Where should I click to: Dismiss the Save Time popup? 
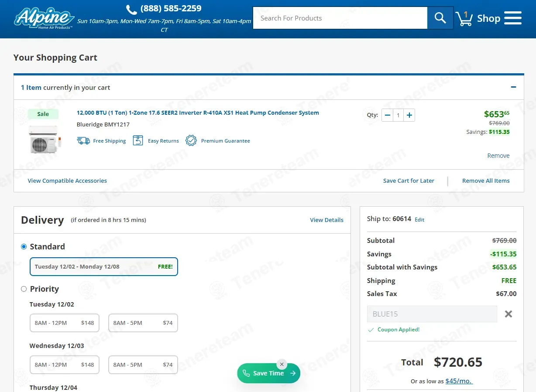click(x=282, y=365)
